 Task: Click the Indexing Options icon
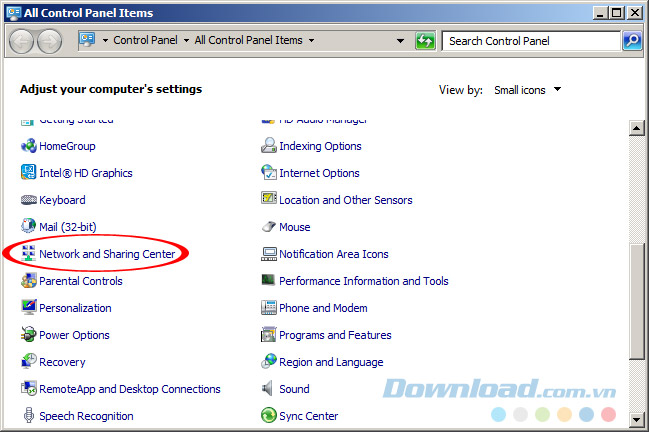click(x=269, y=146)
